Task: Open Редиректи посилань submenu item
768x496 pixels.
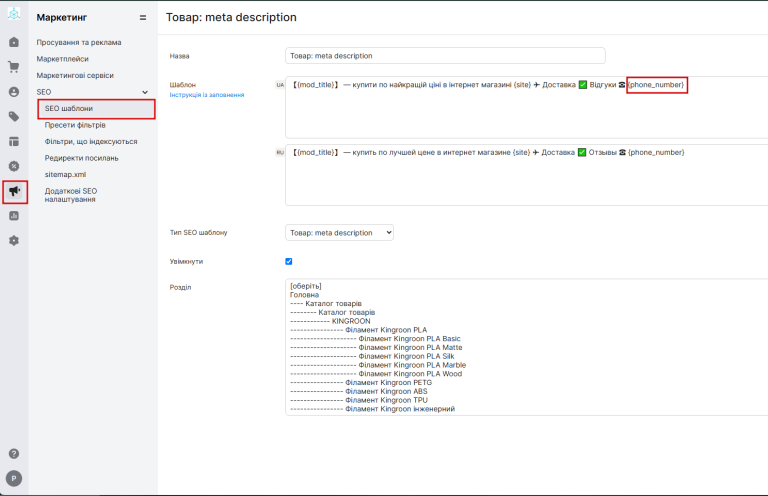Action: (x=81, y=158)
